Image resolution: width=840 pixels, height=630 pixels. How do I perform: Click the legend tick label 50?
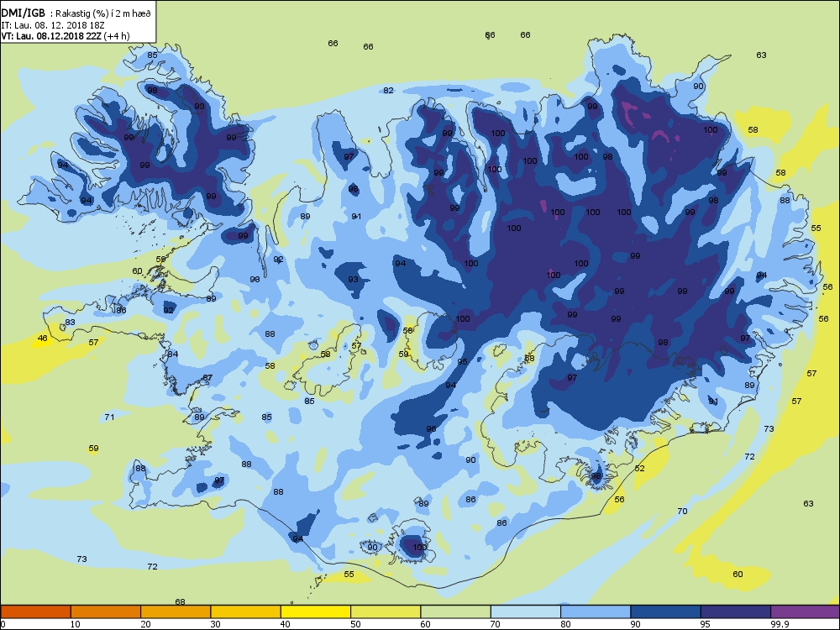coord(355,623)
